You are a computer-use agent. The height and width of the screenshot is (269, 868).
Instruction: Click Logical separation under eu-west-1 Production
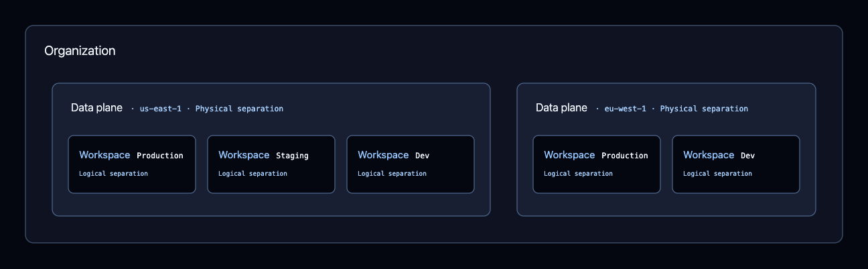click(x=578, y=174)
